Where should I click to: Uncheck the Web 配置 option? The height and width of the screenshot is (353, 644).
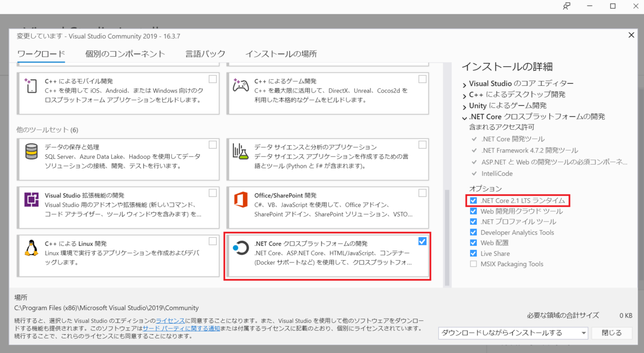point(473,243)
